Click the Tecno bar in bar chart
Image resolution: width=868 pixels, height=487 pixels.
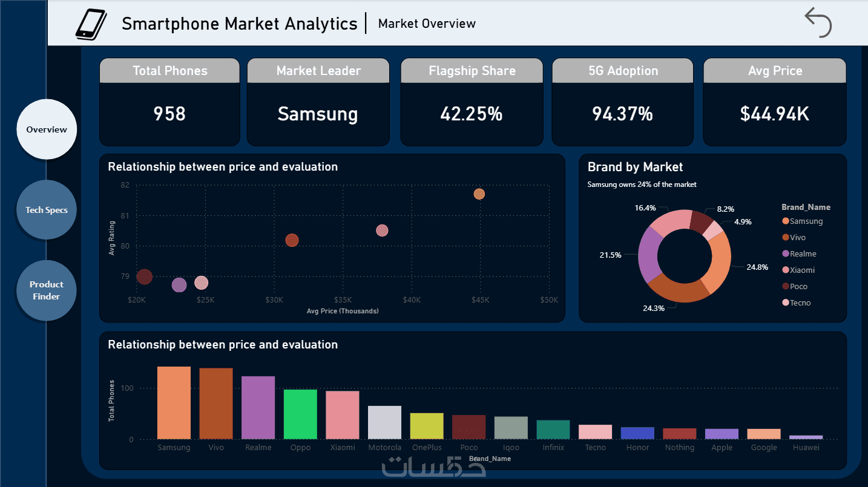point(596,432)
